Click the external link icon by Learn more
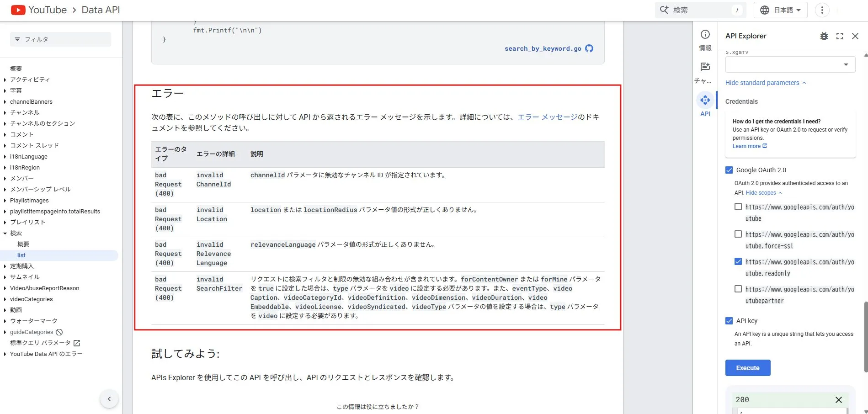 pos(765,146)
